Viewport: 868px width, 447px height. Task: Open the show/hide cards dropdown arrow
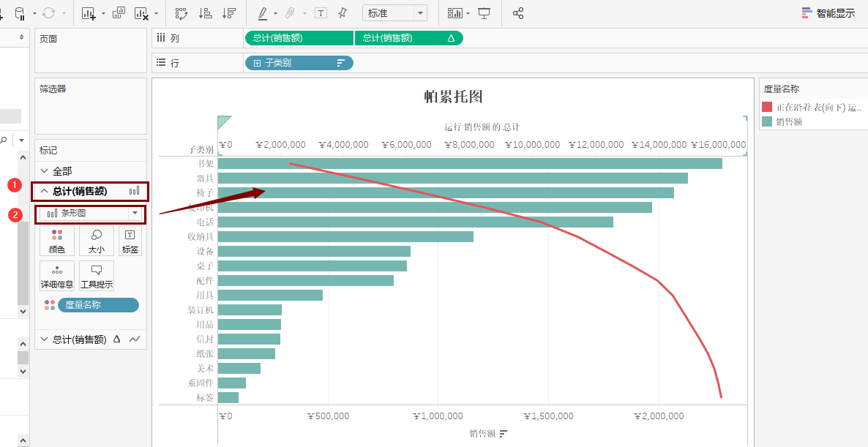[x=468, y=13]
